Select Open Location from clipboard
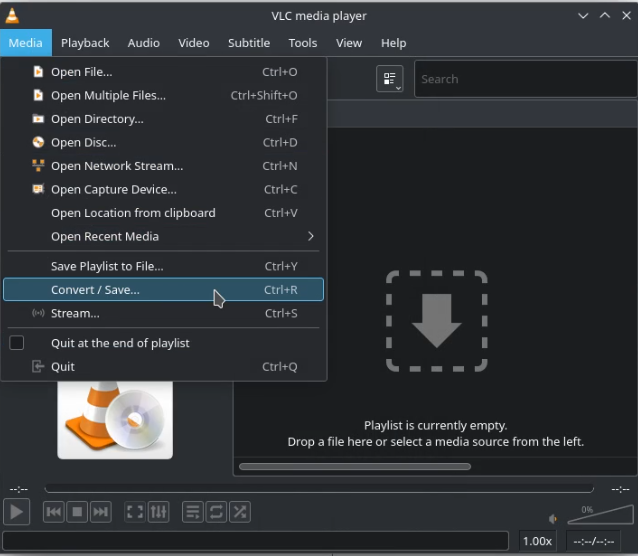This screenshot has height=556, width=638. [163, 213]
